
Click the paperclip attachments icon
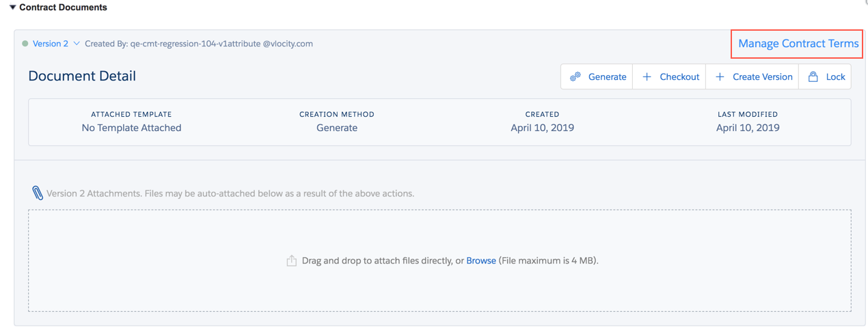click(x=38, y=193)
